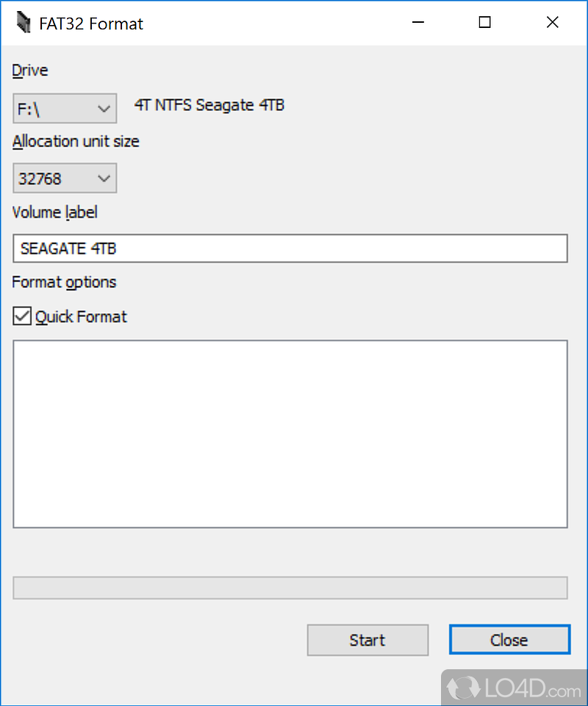
Task: Click the Volume label caption
Action: tap(54, 212)
